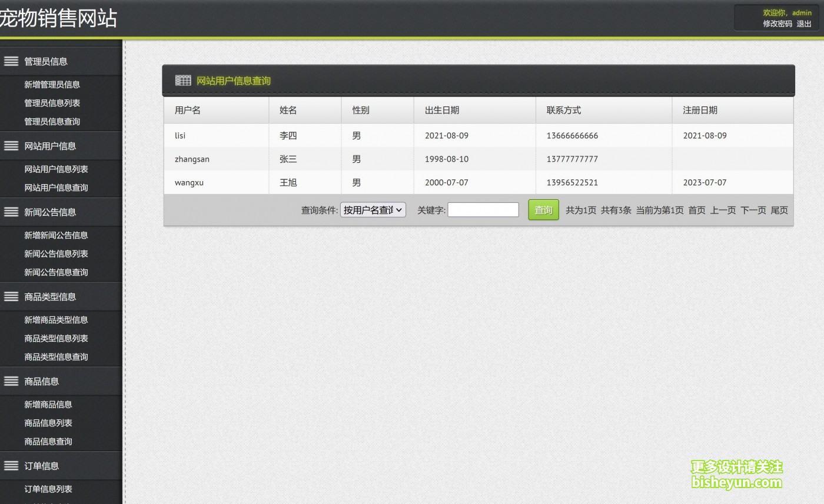Open 管理员信息查询 in sidebar
This screenshot has width=824, height=504.
click(52, 122)
